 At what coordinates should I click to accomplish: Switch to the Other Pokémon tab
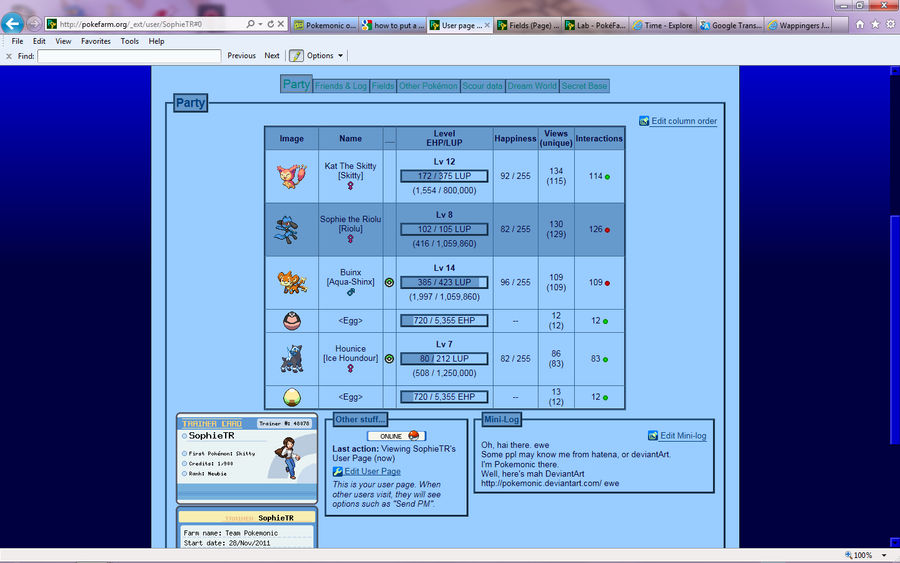[x=428, y=86]
